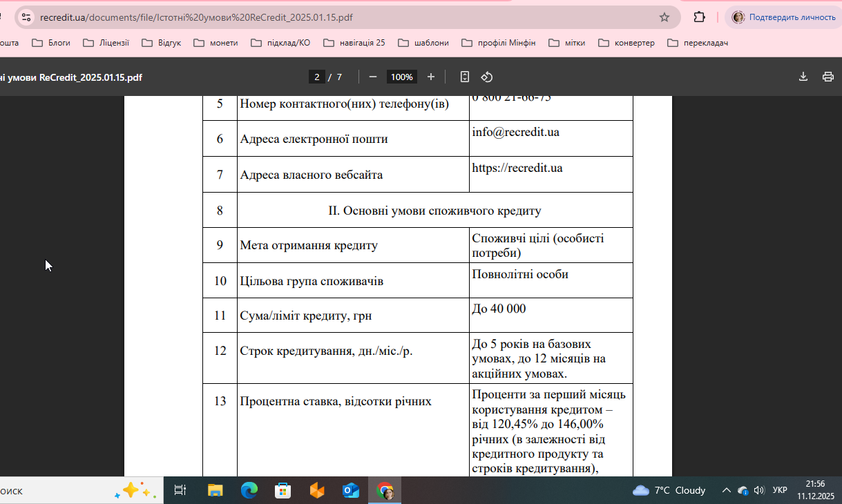The width and height of the screenshot is (842, 504).
Task: Switch the УКР keyboard language
Action: point(780,490)
